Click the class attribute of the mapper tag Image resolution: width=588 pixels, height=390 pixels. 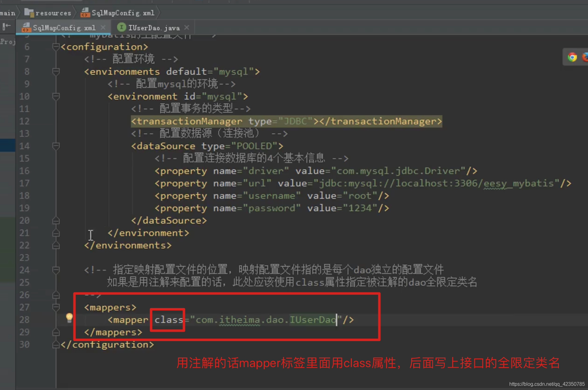(x=169, y=320)
